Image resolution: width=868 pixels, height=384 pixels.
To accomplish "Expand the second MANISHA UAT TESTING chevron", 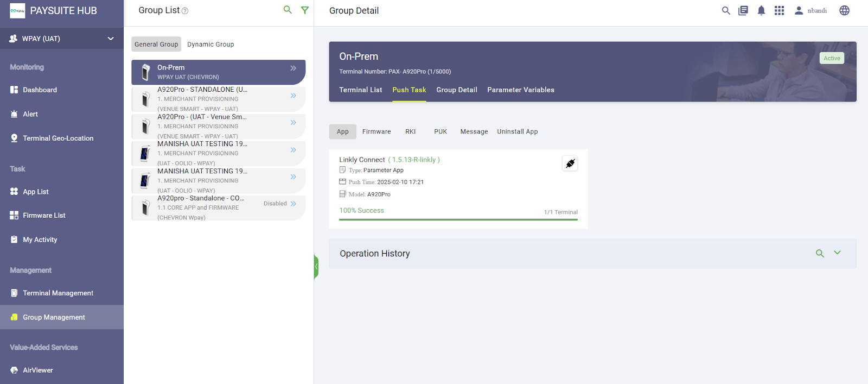I will point(293,177).
